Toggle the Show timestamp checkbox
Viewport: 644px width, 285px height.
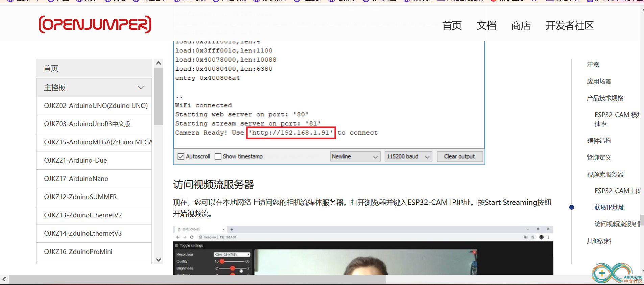[218, 157]
